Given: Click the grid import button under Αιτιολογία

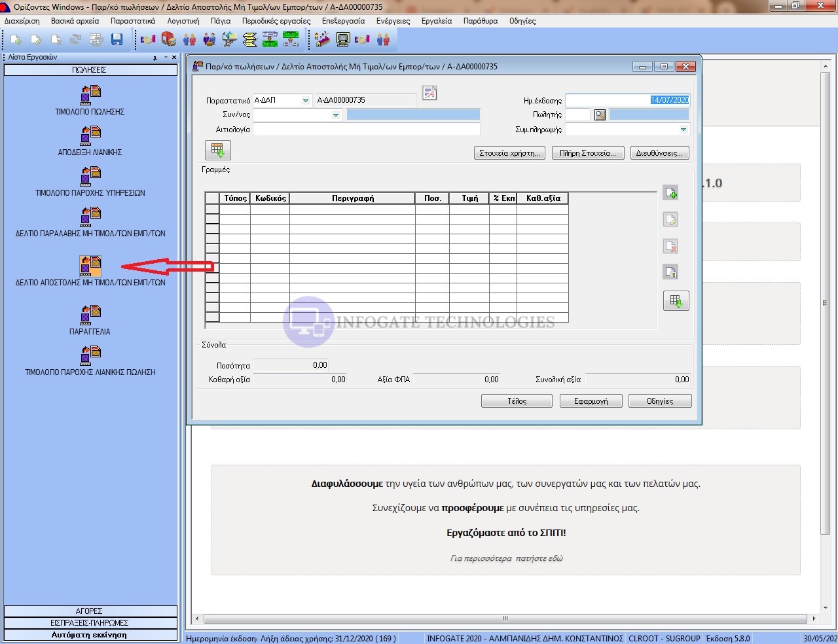Looking at the screenshot, I should (218, 151).
